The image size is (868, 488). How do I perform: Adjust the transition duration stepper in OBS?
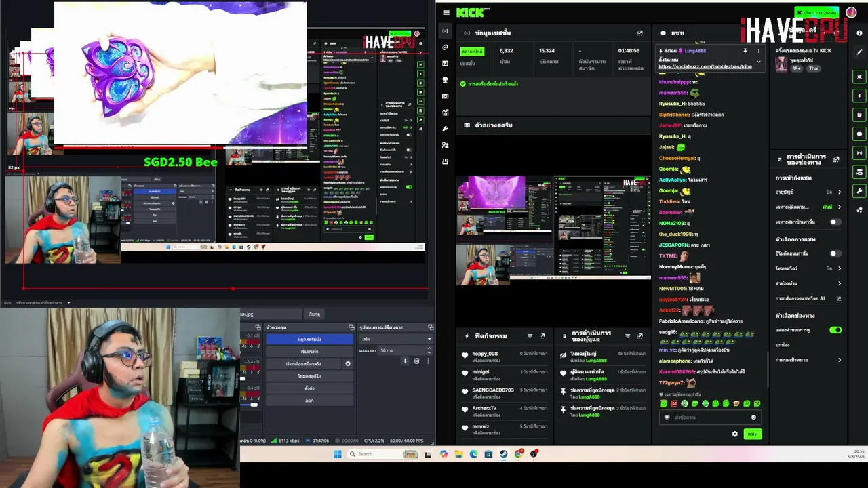coord(429,350)
